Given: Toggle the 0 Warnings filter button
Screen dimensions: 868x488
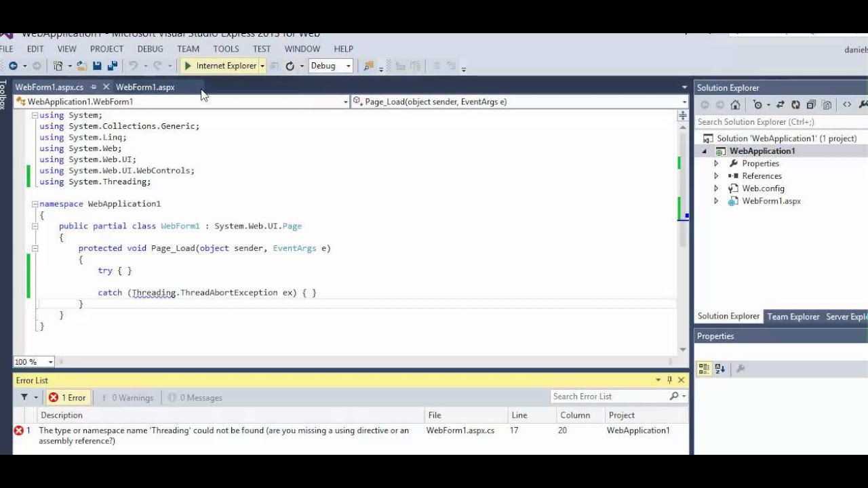Looking at the screenshot, I should coord(127,398).
